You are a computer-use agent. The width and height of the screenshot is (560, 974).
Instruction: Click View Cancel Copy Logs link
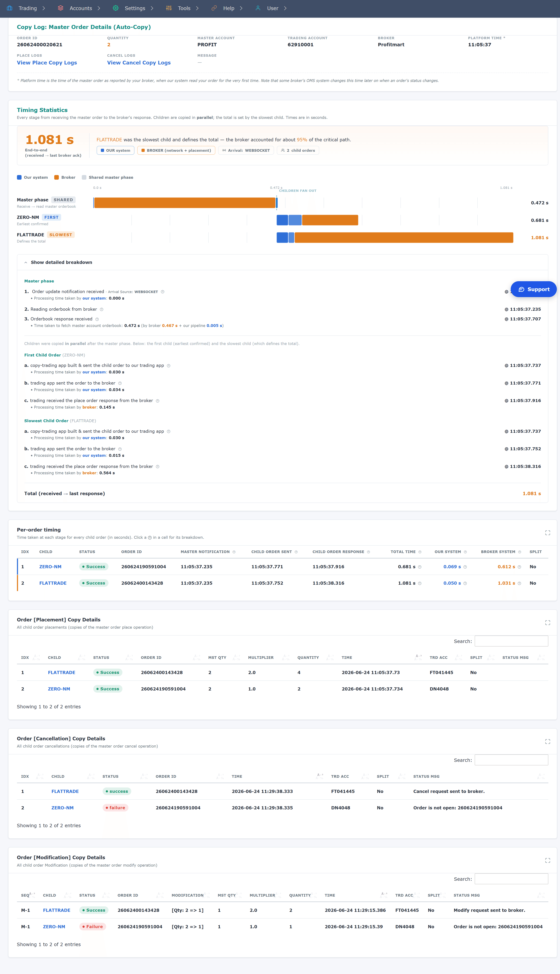pyautogui.click(x=139, y=63)
